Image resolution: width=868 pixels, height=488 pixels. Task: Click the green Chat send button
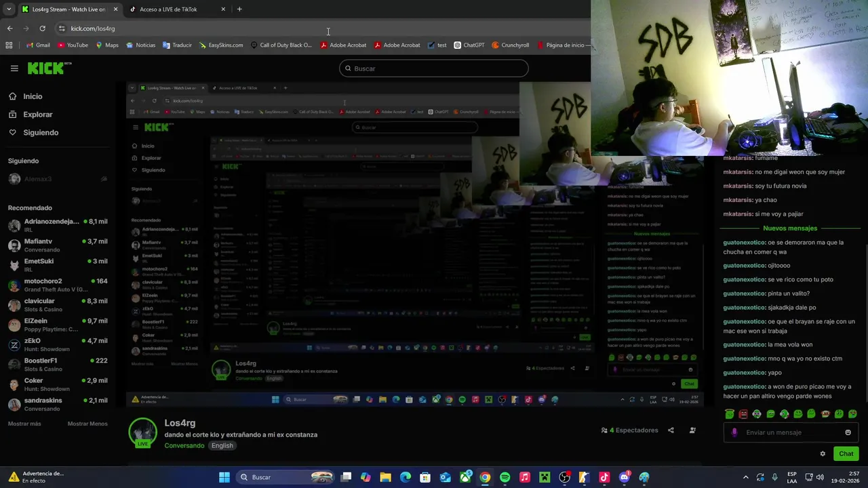click(846, 453)
